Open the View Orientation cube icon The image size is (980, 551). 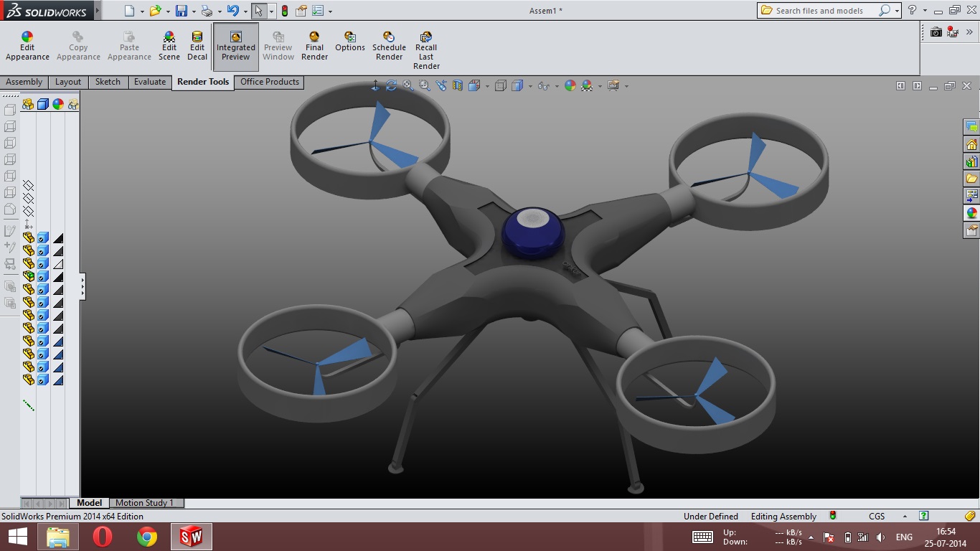pyautogui.click(x=474, y=85)
